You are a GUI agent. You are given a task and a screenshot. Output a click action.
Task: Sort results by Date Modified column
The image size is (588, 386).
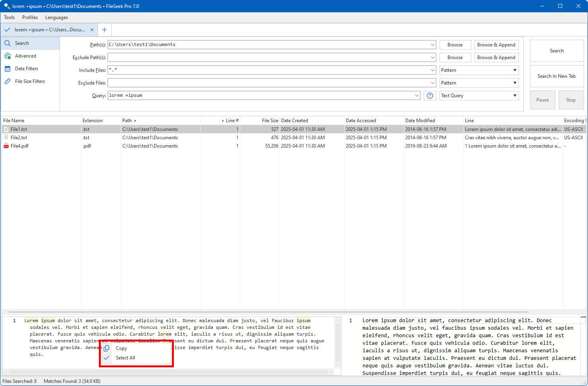(434, 121)
